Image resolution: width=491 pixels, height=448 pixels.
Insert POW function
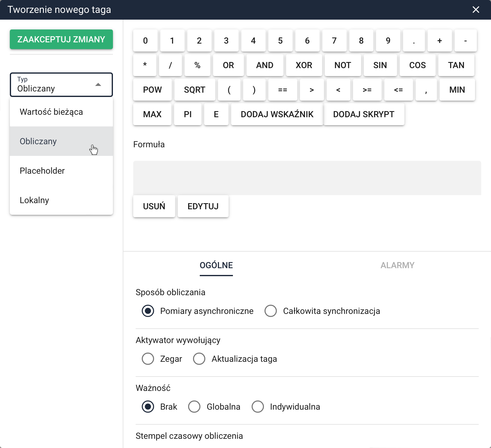point(153,90)
